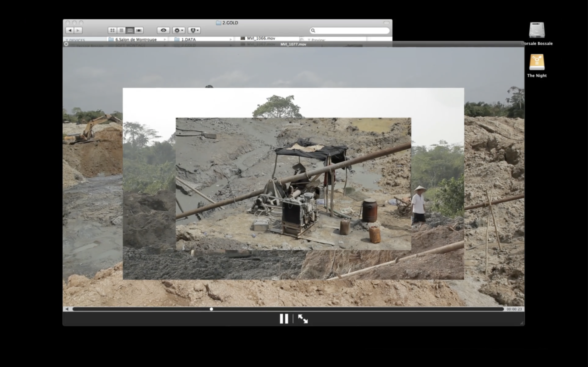Screen dimensions: 588x367
Task: Switch Finder to column view
Action: (x=130, y=30)
